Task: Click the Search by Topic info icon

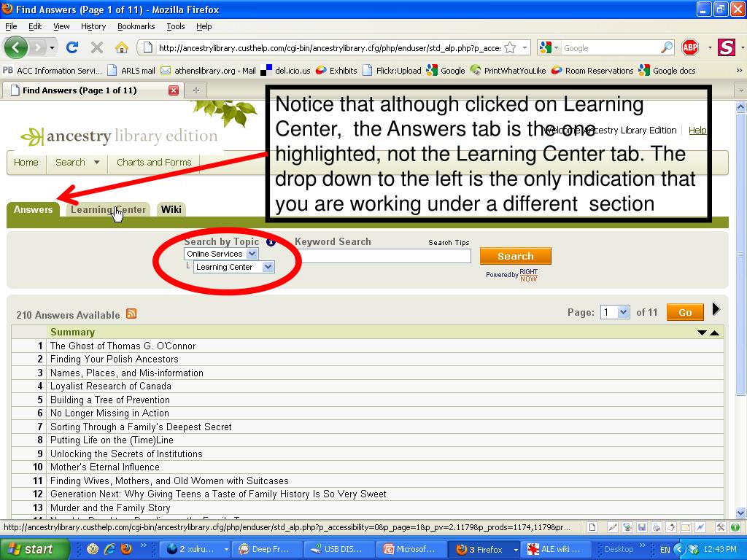Action: pos(271,242)
